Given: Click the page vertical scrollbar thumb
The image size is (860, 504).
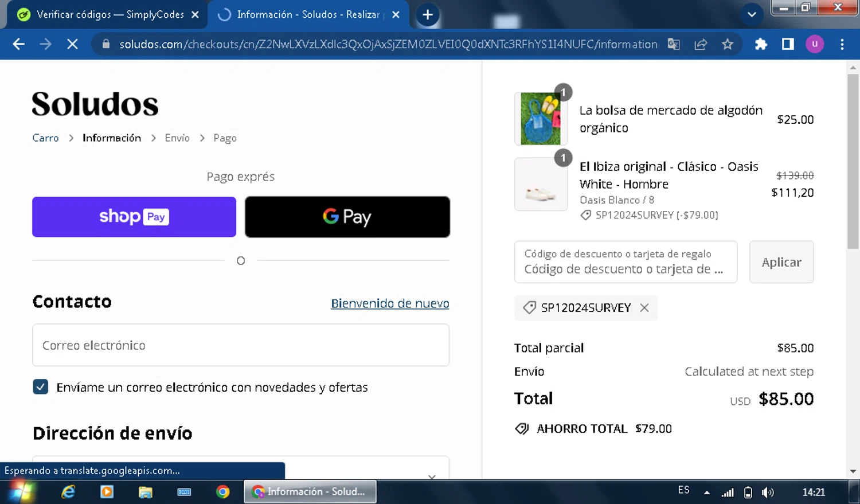Looking at the screenshot, I should click(x=853, y=161).
